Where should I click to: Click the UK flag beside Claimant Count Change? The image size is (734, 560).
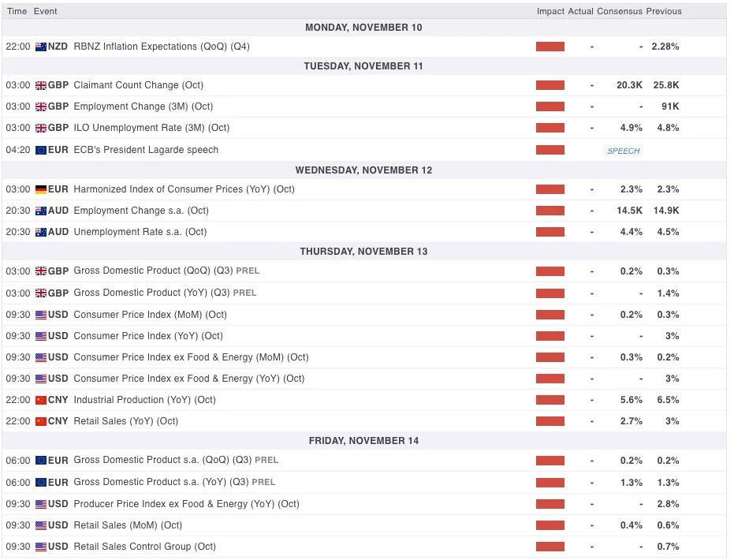click(41, 85)
